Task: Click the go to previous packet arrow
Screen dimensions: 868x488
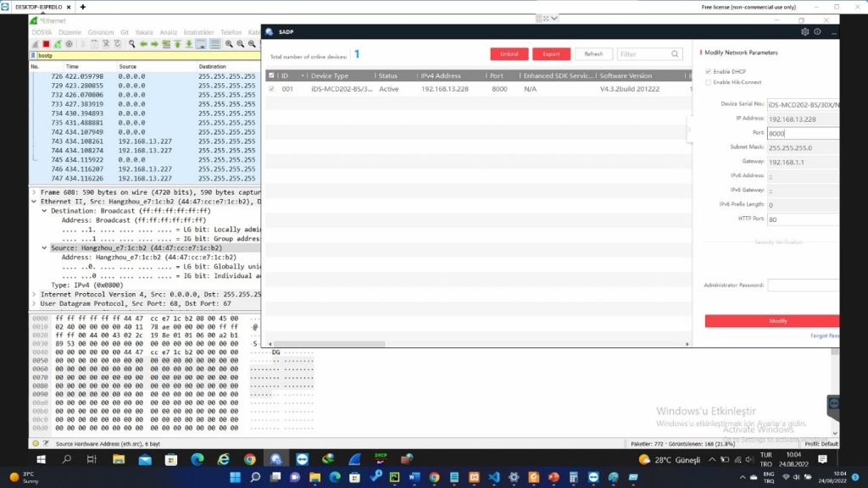Action: coord(144,44)
